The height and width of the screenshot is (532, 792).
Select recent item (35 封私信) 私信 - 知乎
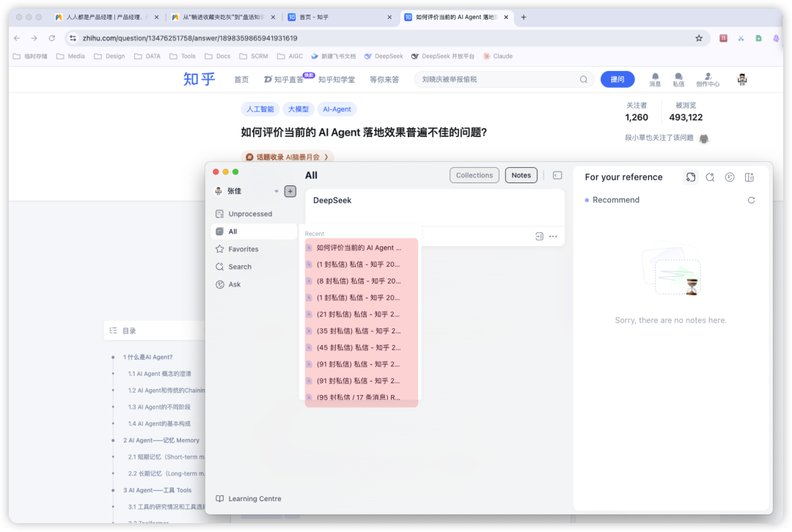pos(361,331)
